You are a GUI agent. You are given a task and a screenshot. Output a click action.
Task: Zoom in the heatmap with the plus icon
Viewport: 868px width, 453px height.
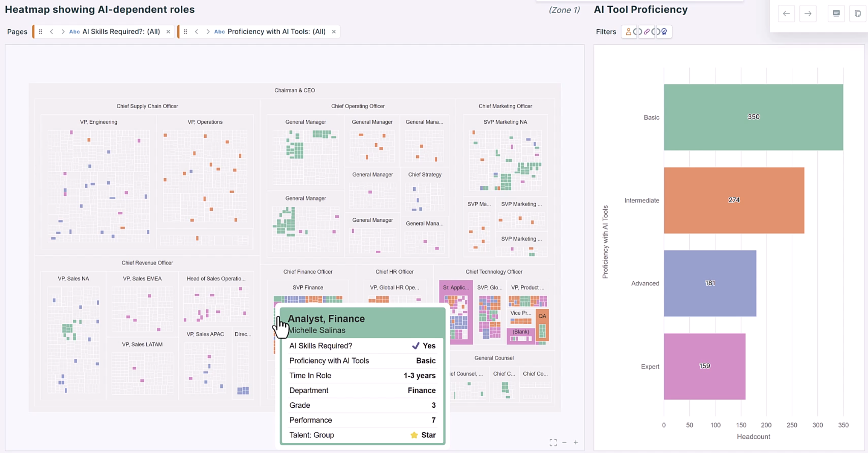click(576, 442)
